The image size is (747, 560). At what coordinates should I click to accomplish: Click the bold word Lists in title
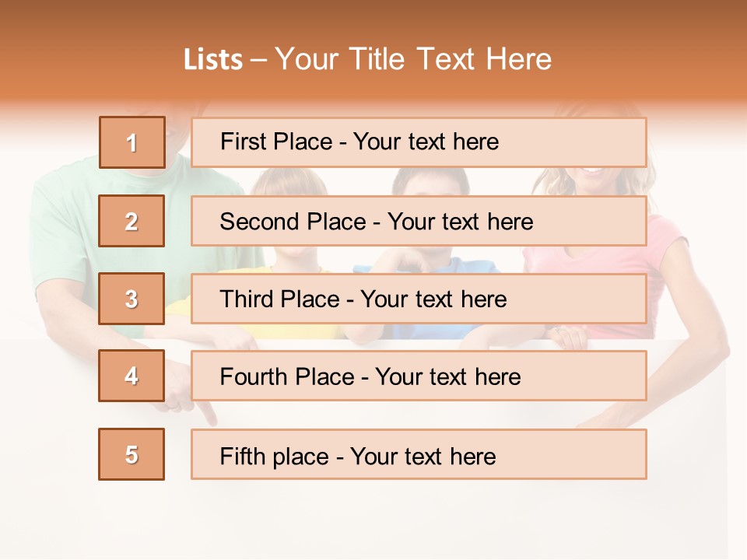click(x=213, y=60)
